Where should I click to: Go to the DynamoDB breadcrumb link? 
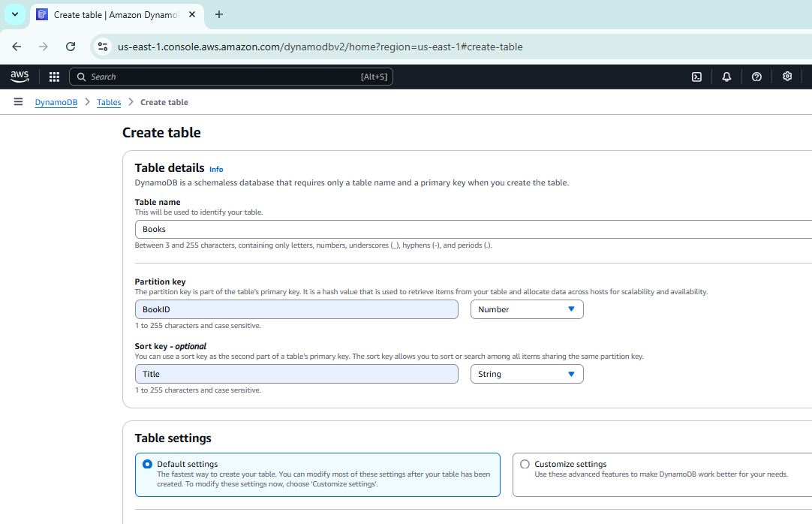tap(56, 102)
